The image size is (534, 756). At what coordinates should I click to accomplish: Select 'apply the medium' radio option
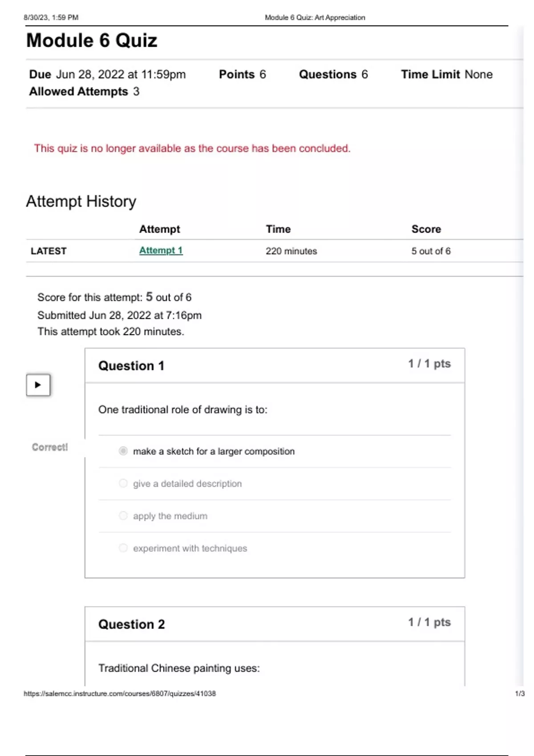pyautogui.click(x=123, y=516)
